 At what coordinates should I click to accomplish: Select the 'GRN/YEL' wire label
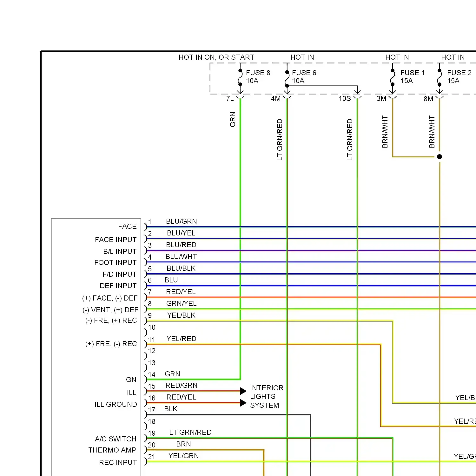[181, 304]
